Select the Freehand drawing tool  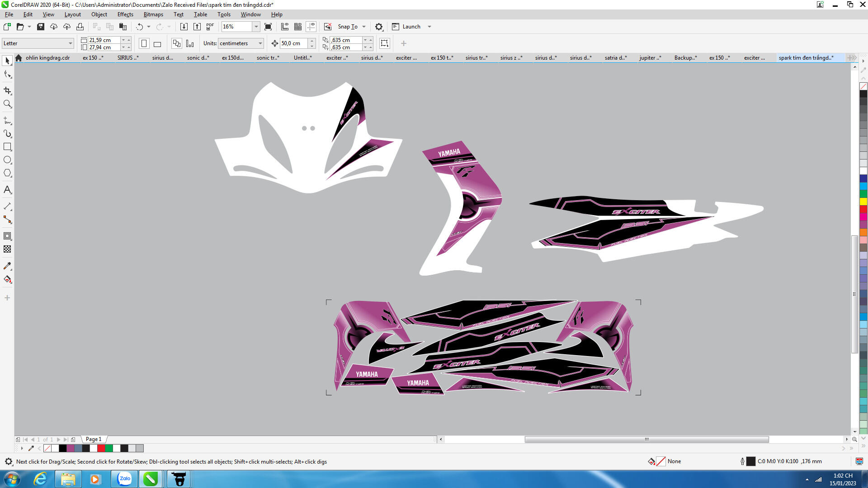click(x=7, y=121)
